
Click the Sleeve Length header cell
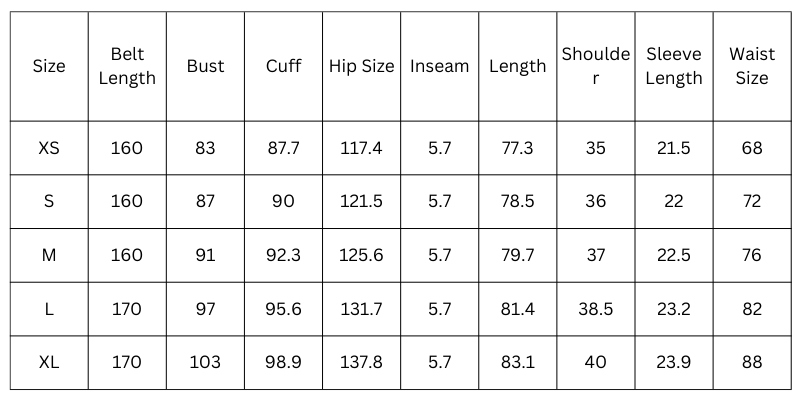674,66
